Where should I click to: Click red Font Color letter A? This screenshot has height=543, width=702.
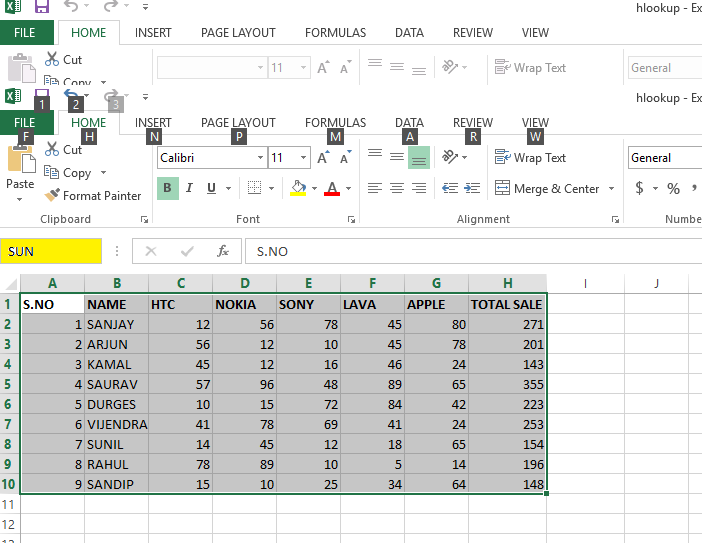tap(332, 188)
